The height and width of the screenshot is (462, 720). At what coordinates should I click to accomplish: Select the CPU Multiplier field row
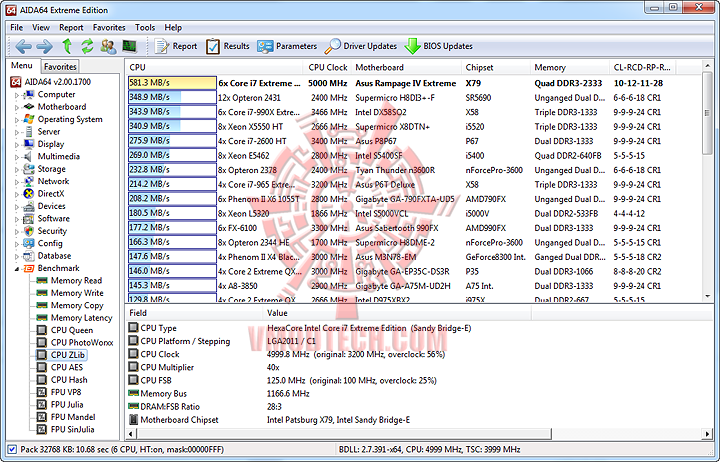(328, 367)
